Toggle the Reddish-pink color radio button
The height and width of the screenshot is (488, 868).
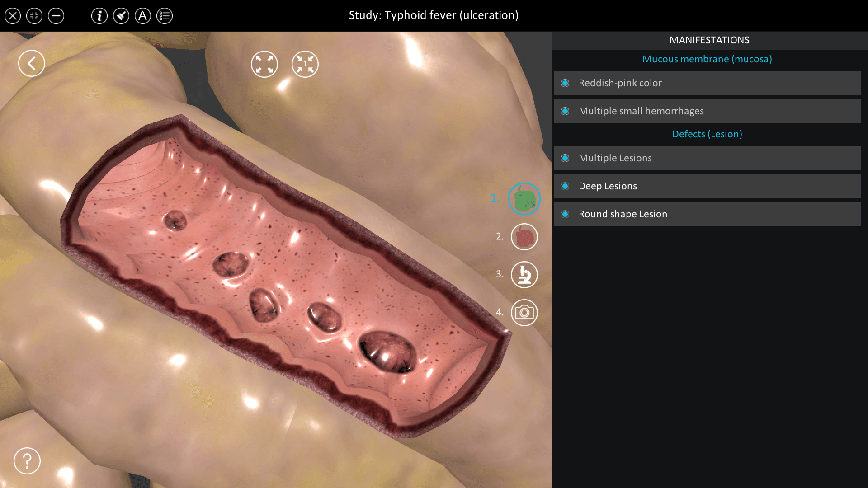pos(565,83)
